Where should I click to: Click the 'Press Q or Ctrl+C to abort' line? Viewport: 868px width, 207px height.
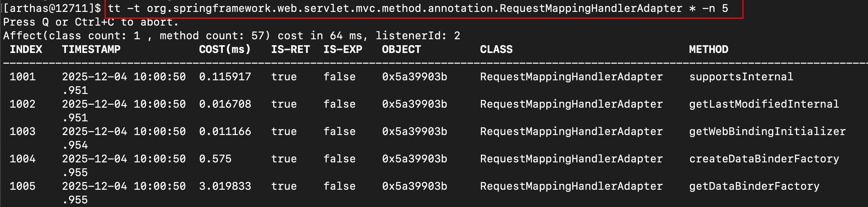point(91,22)
